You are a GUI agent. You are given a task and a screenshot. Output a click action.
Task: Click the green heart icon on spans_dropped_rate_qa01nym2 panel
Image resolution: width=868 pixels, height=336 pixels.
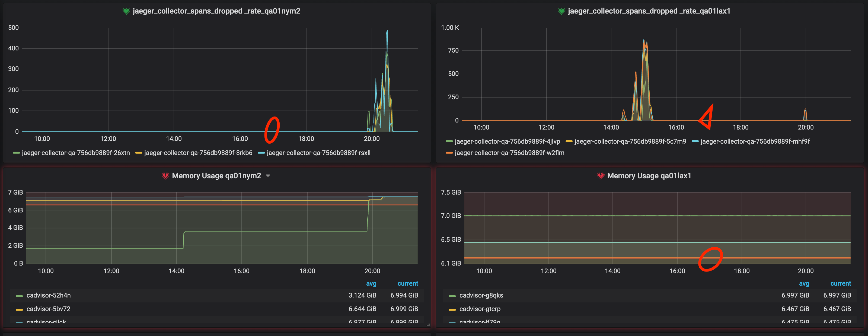[126, 11]
